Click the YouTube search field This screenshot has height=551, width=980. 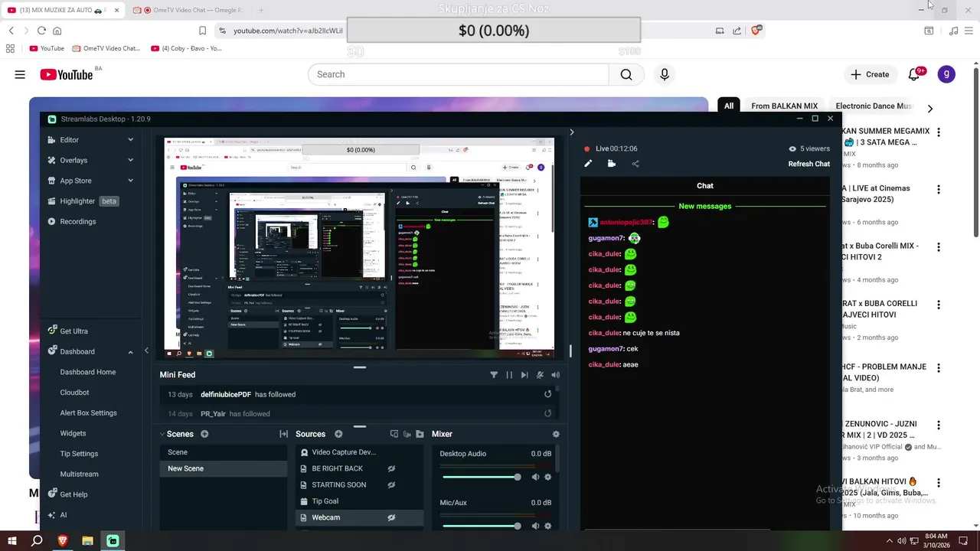(x=458, y=74)
